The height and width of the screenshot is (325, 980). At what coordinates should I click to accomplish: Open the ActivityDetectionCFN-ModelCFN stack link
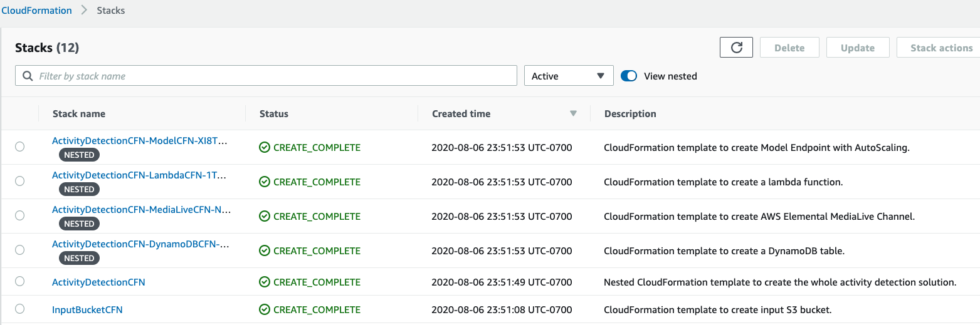point(139,141)
